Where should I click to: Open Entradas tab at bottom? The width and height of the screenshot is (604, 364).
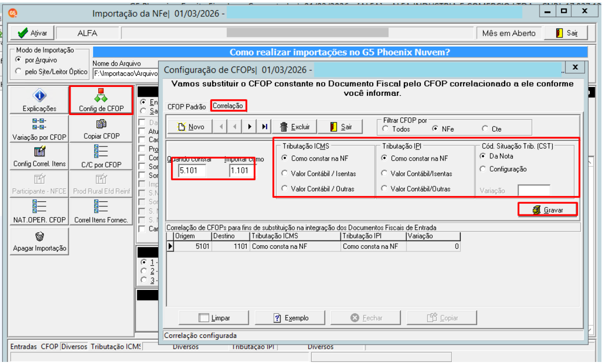pos(24,347)
